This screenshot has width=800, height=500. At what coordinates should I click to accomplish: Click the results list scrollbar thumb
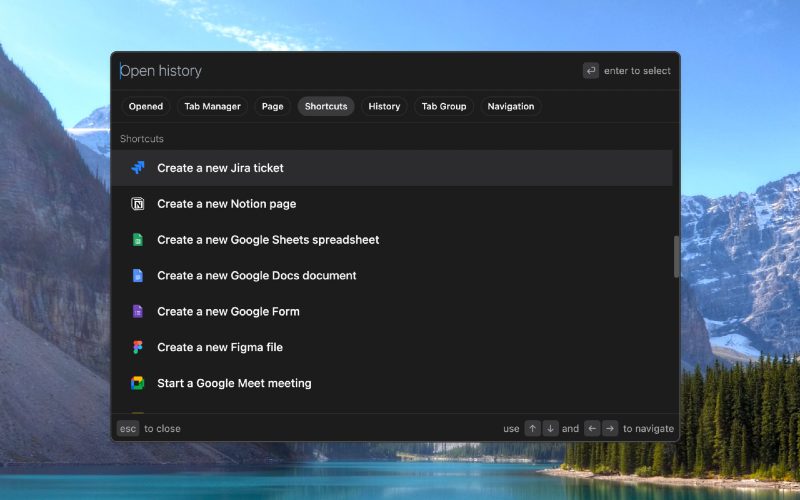point(677,257)
